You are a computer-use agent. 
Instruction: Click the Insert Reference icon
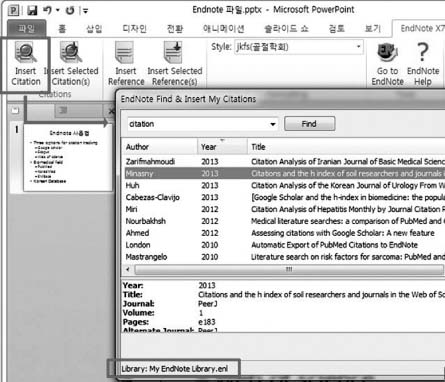pyautogui.click(x=125, y=53)
